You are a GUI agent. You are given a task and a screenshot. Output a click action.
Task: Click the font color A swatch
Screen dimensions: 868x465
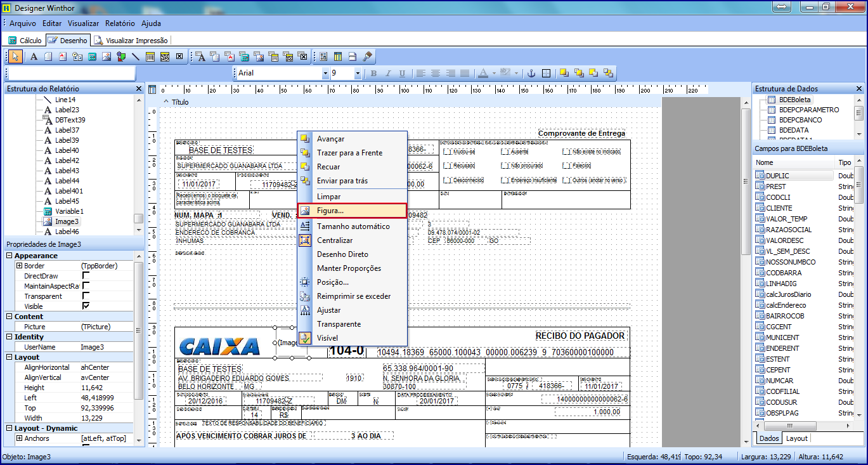pos(483,73)
